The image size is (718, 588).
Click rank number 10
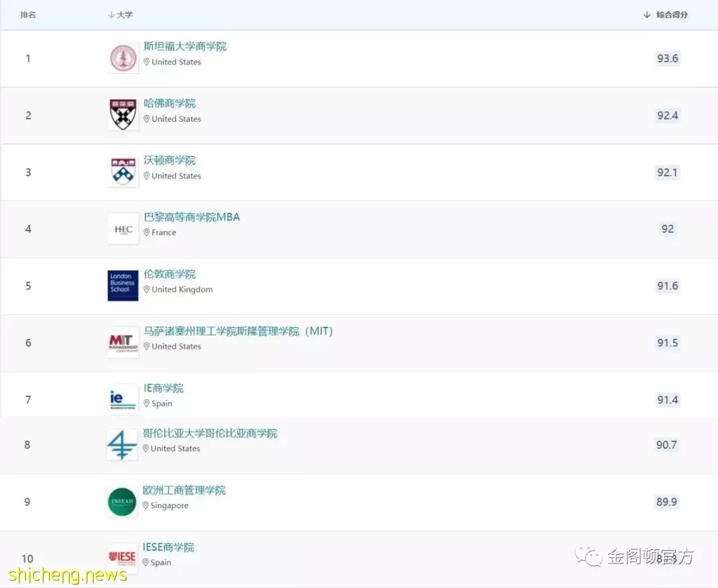pos(27,559)
